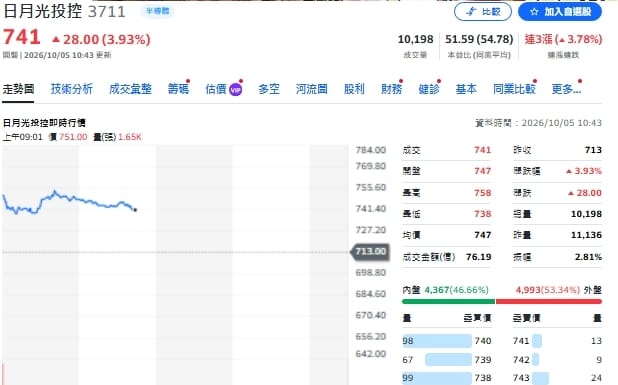The height and width of the screenshot is (385, 618).
Task: Click the purple VIP badge beside 估價
Action: click(235, 90)
